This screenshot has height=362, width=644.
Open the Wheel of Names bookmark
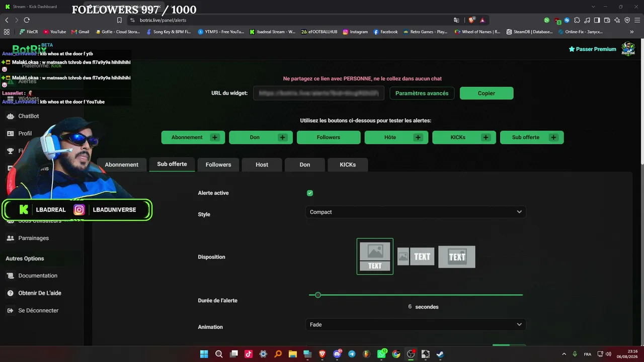point(477,32)
